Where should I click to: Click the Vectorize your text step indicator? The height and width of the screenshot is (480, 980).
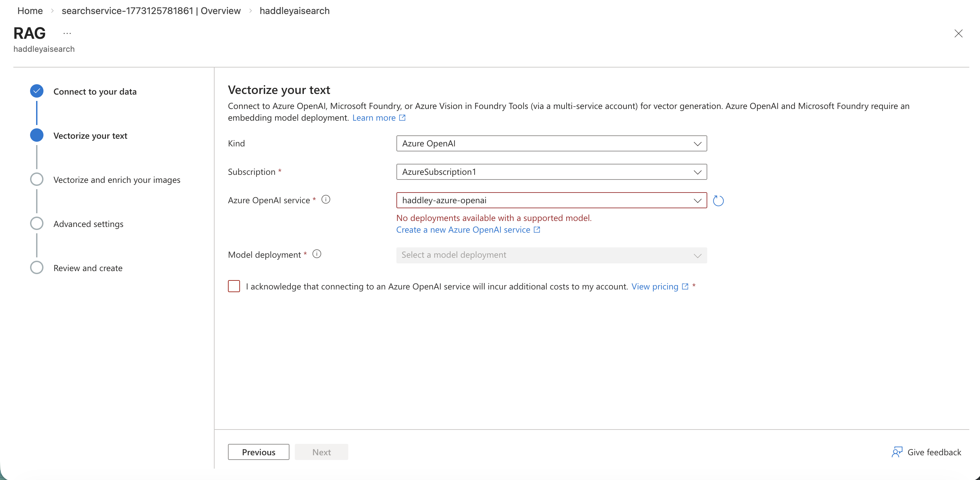(x=36, y=135)
